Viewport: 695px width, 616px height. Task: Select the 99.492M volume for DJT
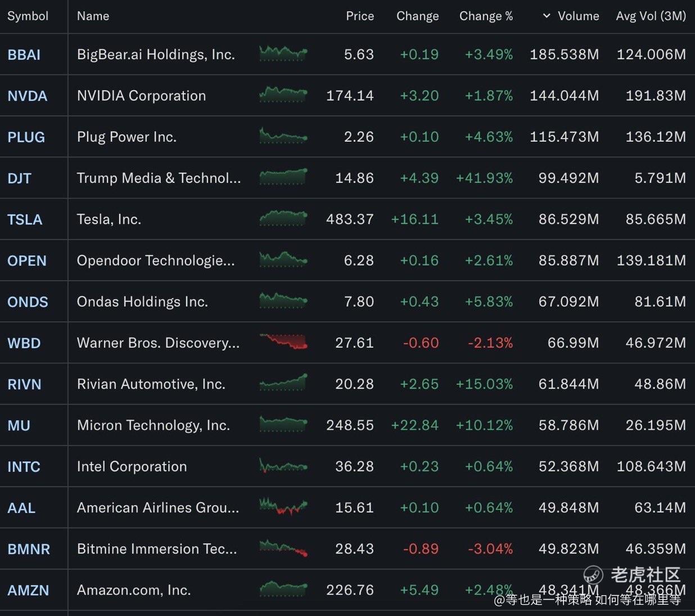[569, 178]
